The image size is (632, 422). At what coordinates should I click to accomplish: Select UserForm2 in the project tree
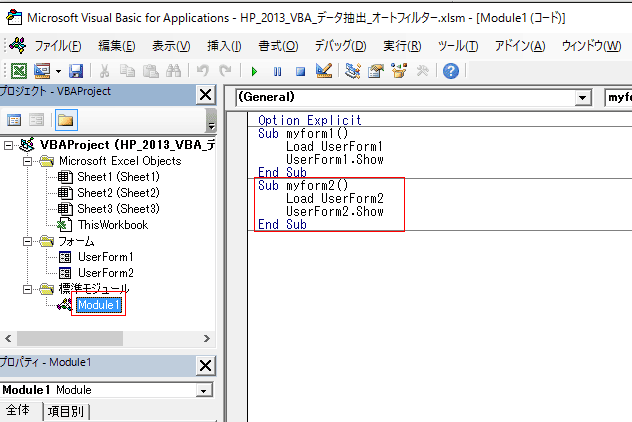coord(105,272)
